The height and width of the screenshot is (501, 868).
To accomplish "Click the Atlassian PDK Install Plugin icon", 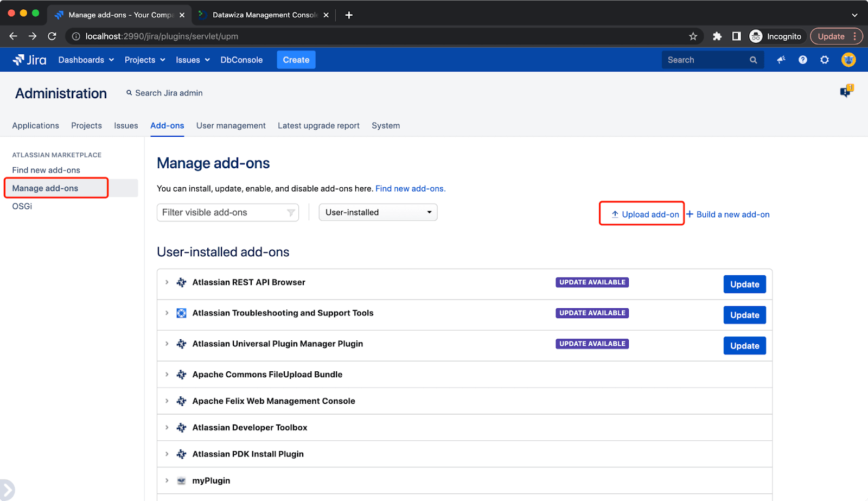I will coord(182,454).
